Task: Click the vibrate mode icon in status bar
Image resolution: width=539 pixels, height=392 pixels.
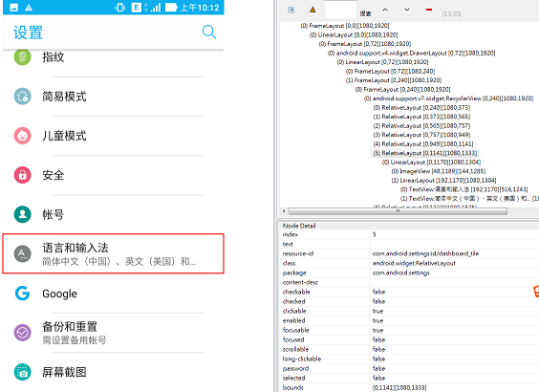Action: 119,8
